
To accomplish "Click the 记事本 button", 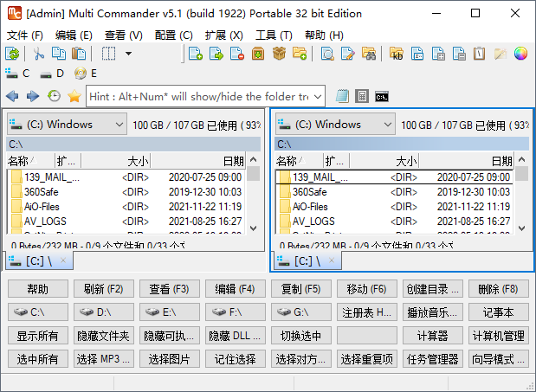I will tap(499, 312).
